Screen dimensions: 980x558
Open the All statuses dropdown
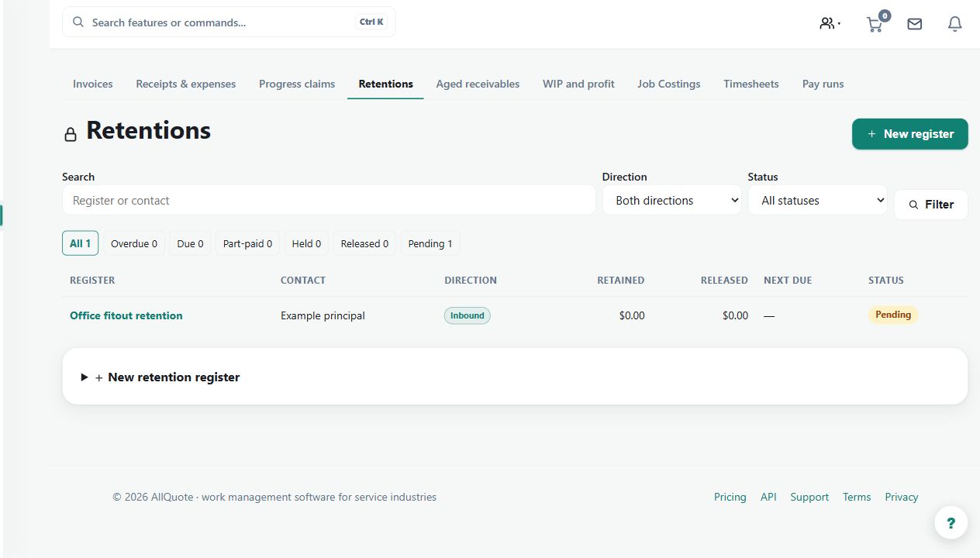tap(818, 200)
